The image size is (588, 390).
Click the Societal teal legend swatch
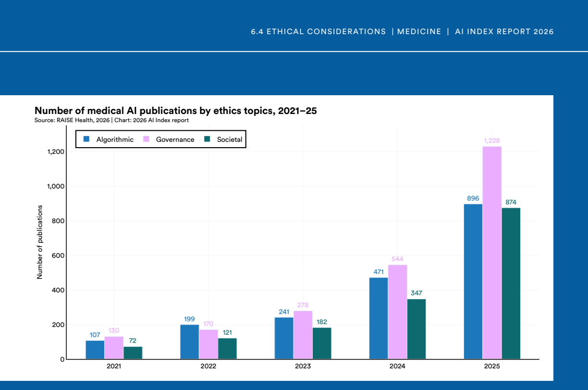[x=208, y=139]
